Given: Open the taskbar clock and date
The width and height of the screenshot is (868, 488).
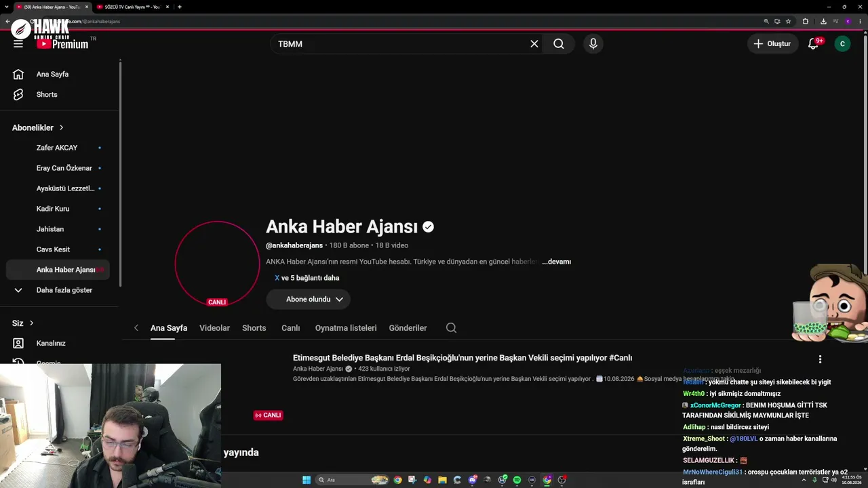Looking at the screenshot, I should coord(852,480).
